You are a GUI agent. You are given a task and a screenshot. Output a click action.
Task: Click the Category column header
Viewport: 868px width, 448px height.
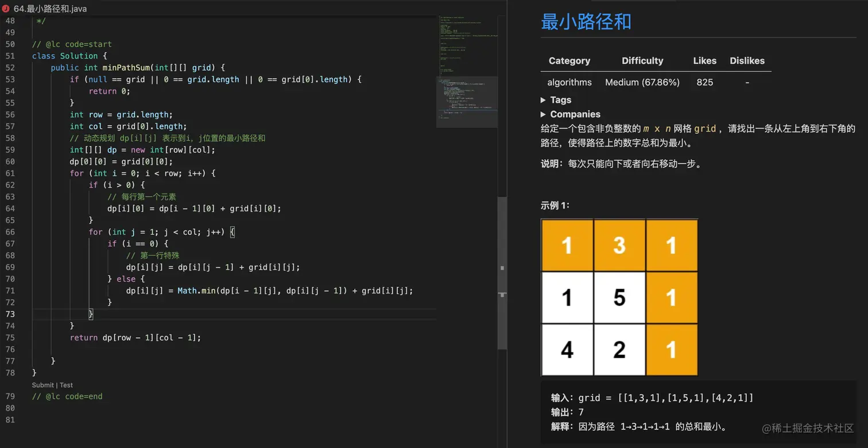pyautogui.click(x=569, y=61)
